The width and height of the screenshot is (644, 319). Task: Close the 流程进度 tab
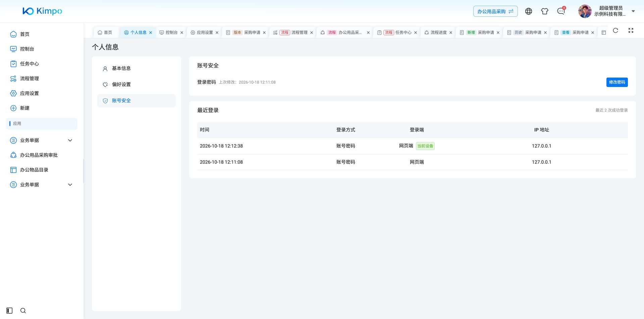[451, 33]
